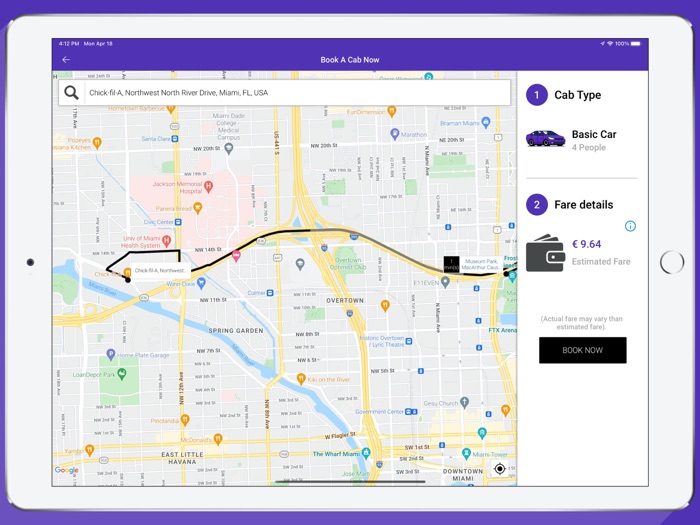Tap the Santa Clara transit station icon

(x=175, y=139)
